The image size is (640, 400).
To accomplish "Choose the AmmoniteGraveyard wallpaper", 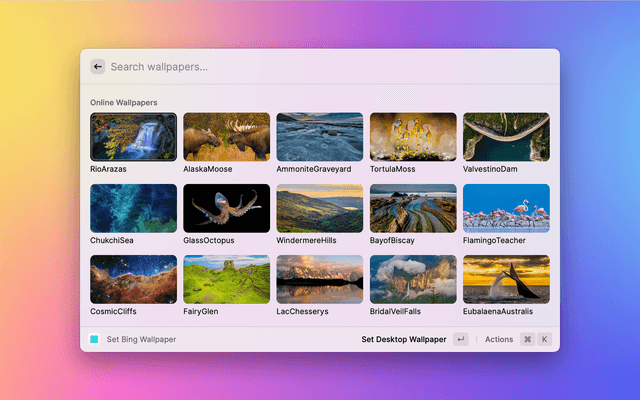I will coord(319,137).
